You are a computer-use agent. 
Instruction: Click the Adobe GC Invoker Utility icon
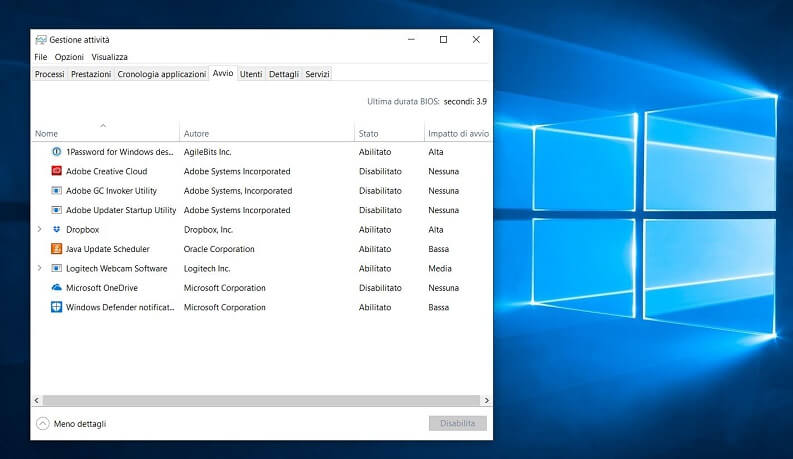pos(57,191)
